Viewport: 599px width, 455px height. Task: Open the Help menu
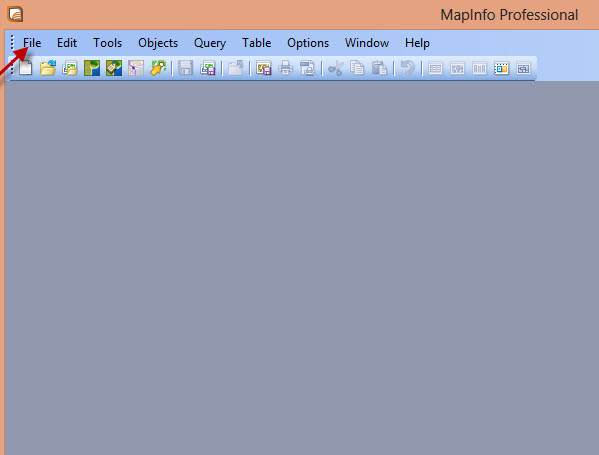[417, 43]
